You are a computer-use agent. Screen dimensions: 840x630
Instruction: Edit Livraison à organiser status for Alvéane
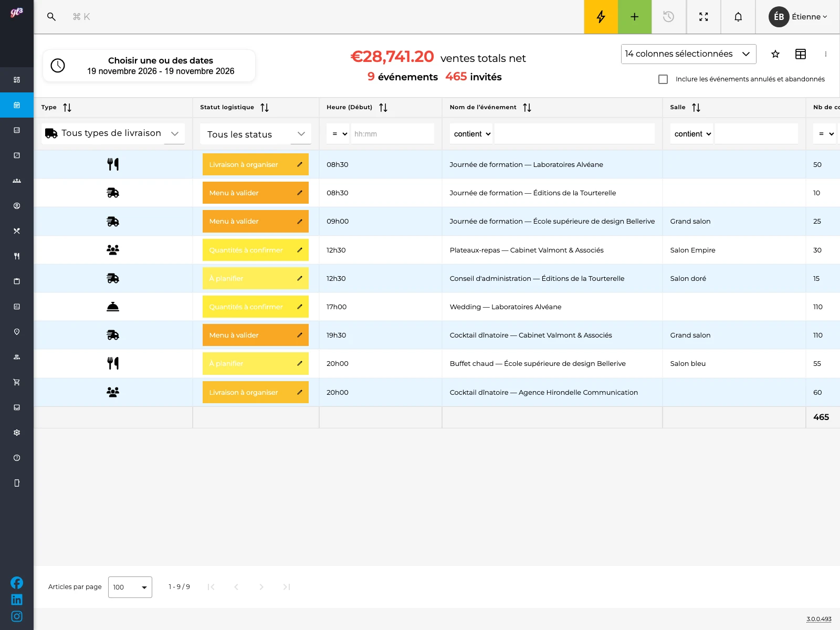[300, 164]
